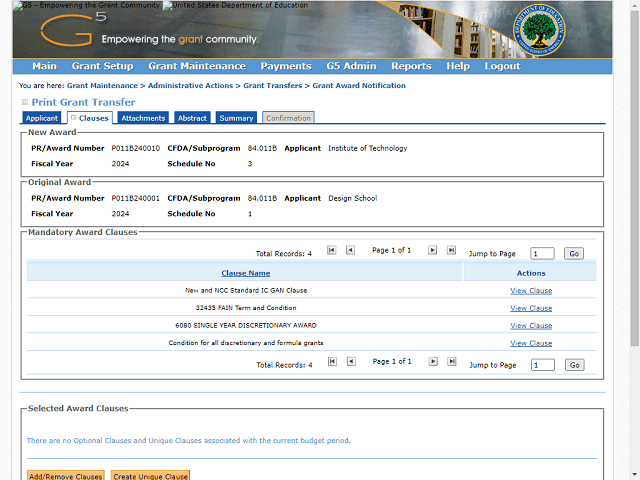Switch to the Attachments tab
The image size is (640, 480).
point(143,118)
